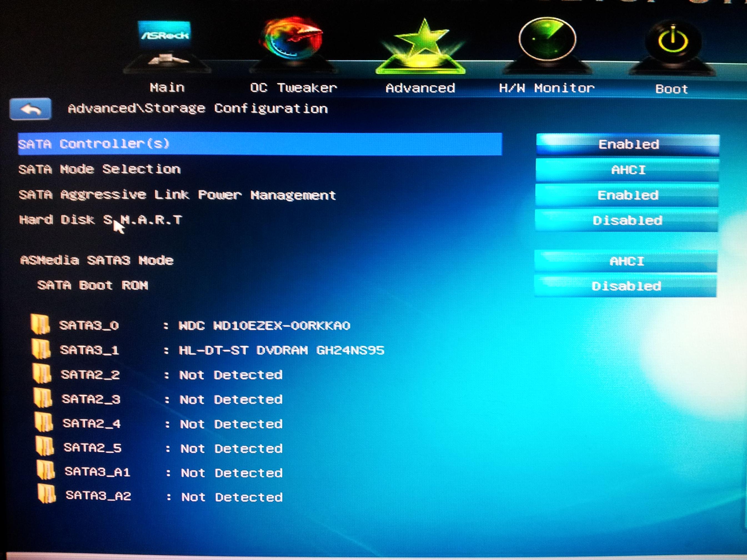This screenshot has height=560, width=747.
Task: Highlight the SATA Mode Selection row label
Action: tap(100, 169)
